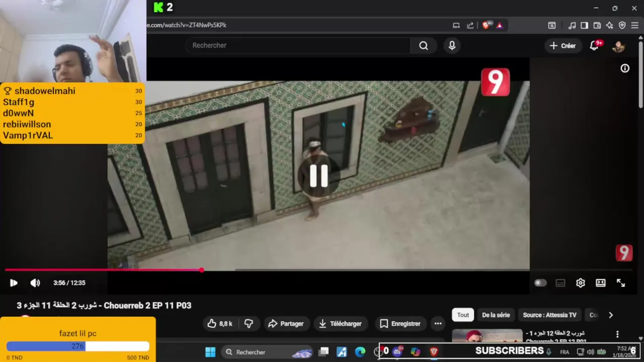
Task: Open video settings gear
Action: 581,283
